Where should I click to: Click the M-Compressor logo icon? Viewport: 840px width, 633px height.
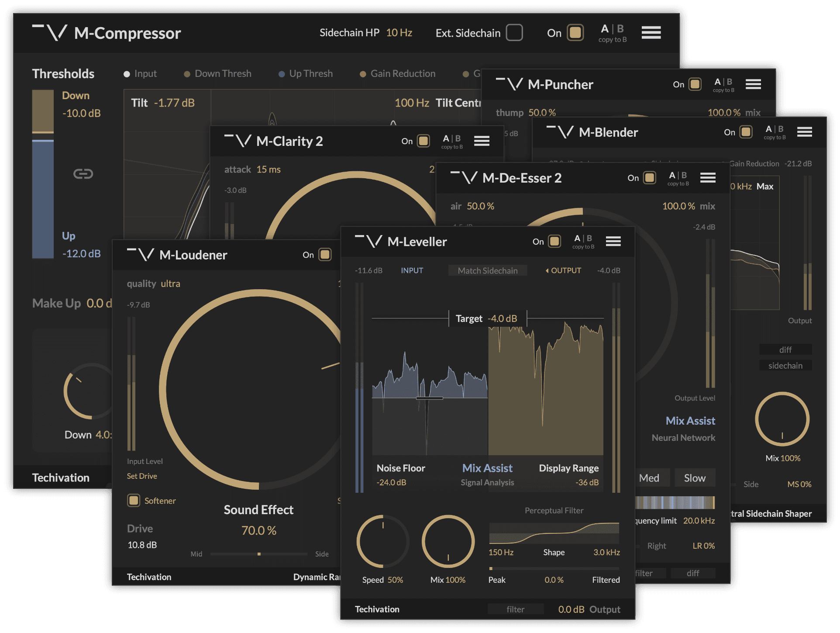pos(50,33)
